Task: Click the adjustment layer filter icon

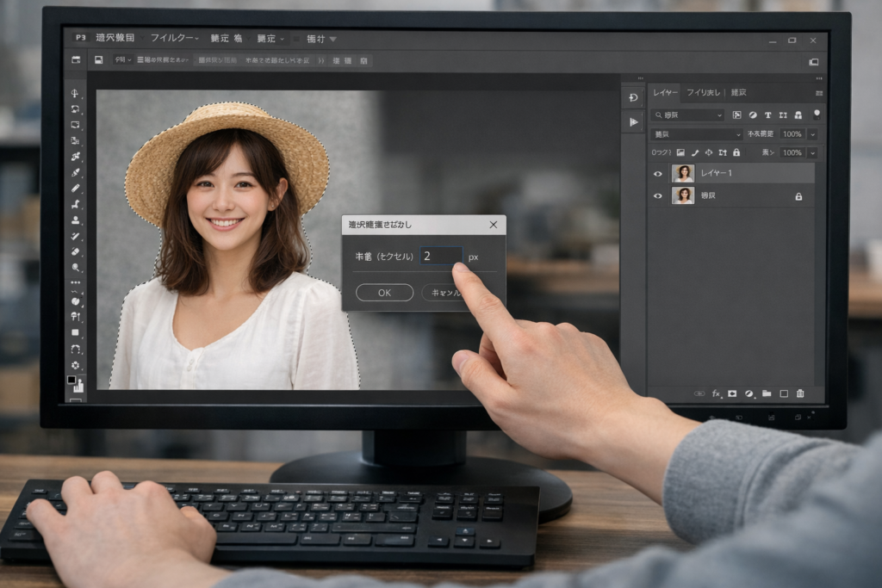Action: click(752, 115)
